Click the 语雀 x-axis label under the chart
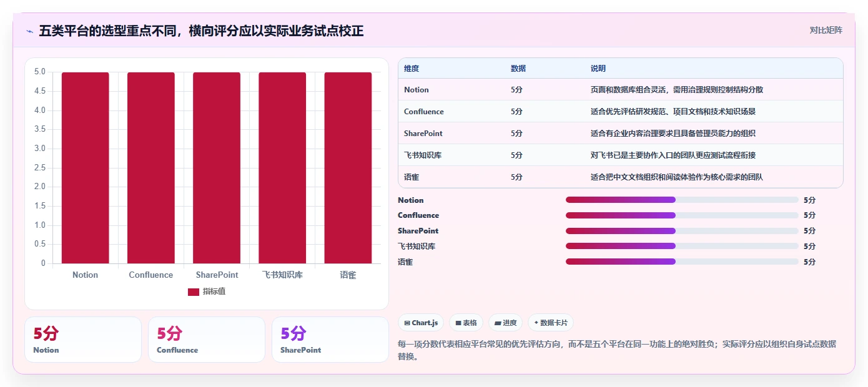The height and width of the screenshot is (387, 868). pyautogui.click(x=348, y=275)
